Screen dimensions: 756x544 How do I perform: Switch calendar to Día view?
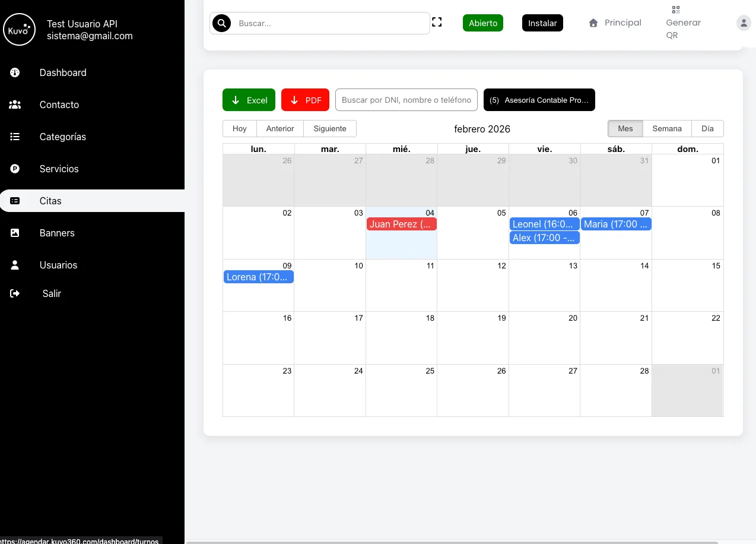707,128
